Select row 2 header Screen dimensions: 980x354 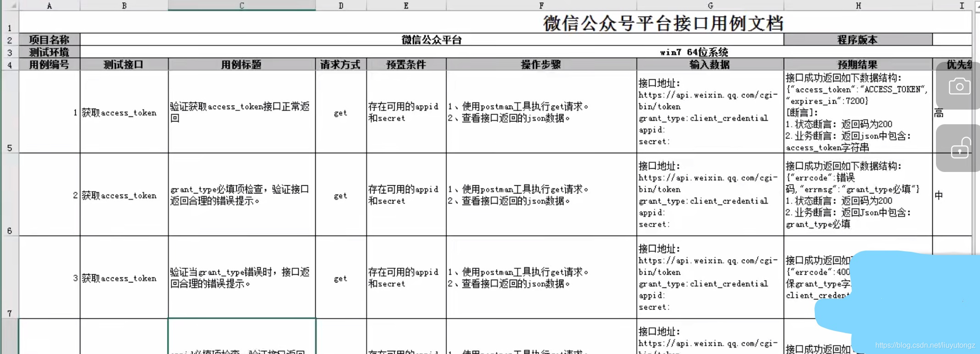click(x=9, y=39)
